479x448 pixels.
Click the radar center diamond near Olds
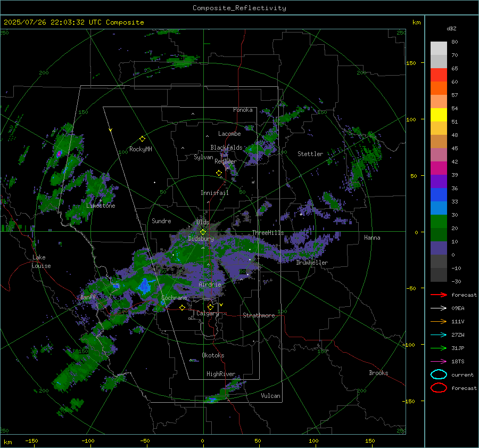203,232
